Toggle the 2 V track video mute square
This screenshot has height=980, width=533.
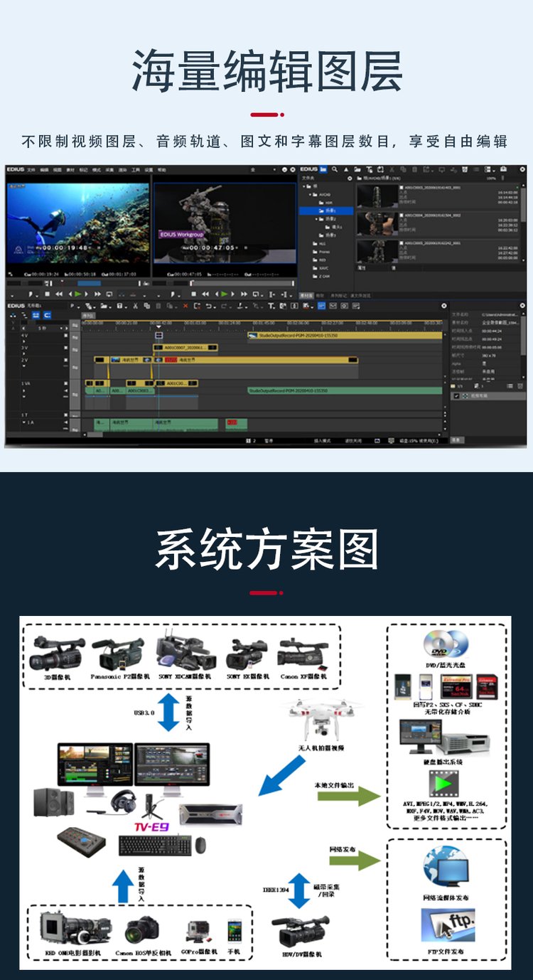point(65,359)
